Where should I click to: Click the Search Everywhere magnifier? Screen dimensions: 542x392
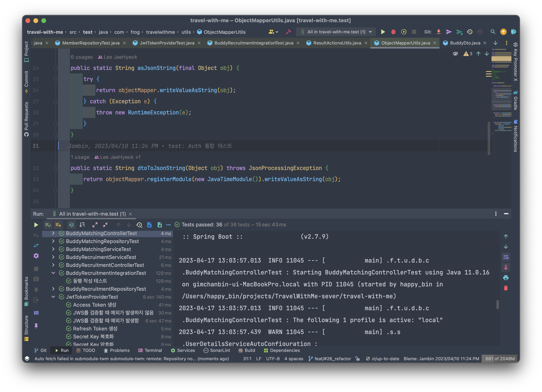pyautogui.click(x=493, y=32)
